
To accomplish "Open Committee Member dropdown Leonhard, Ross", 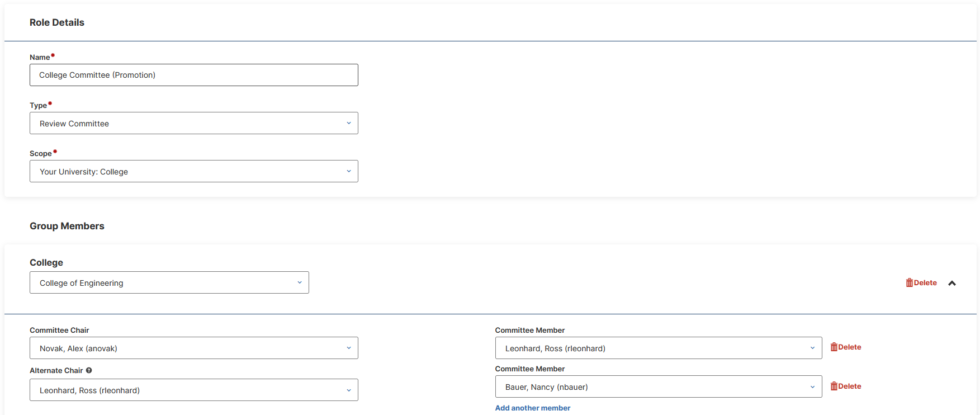I will point(658,348).
